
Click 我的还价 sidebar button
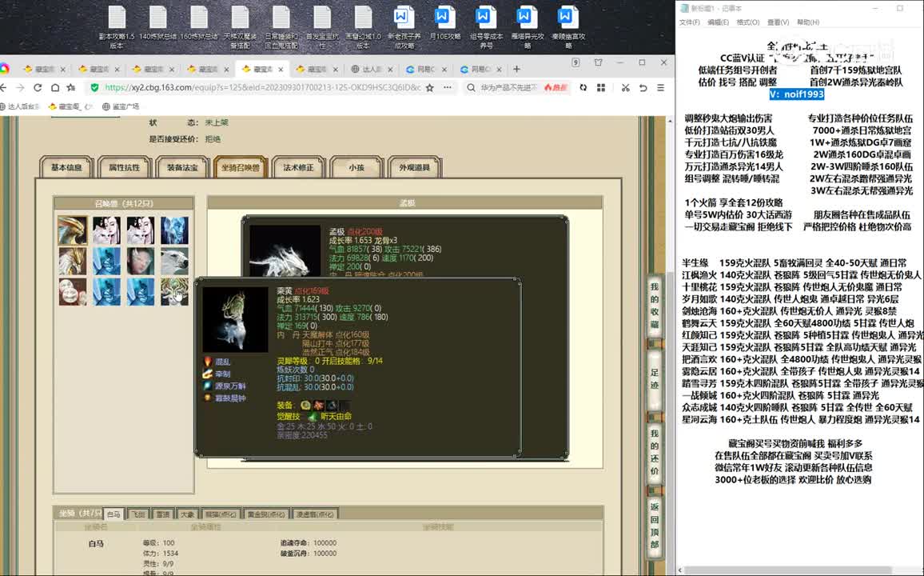654,452
